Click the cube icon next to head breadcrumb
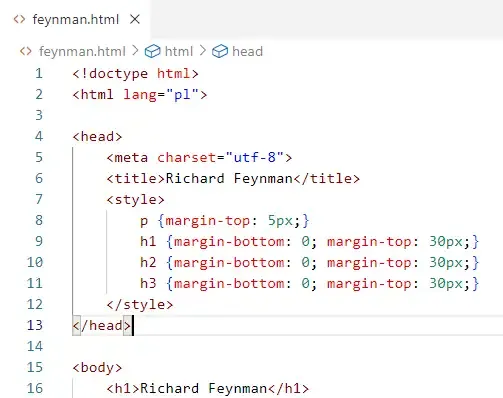Screen dimensions: 503x398 tap(220, 51)
